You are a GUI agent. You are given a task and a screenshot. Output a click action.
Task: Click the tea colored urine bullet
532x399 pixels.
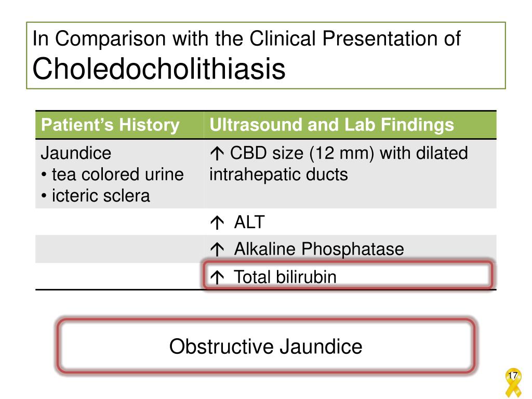pos(113,175)
